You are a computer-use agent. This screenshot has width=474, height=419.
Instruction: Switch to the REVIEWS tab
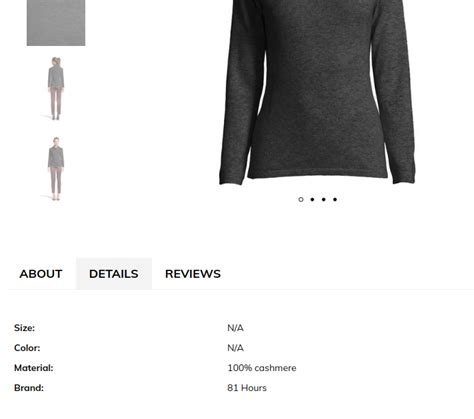pos(193,274)
